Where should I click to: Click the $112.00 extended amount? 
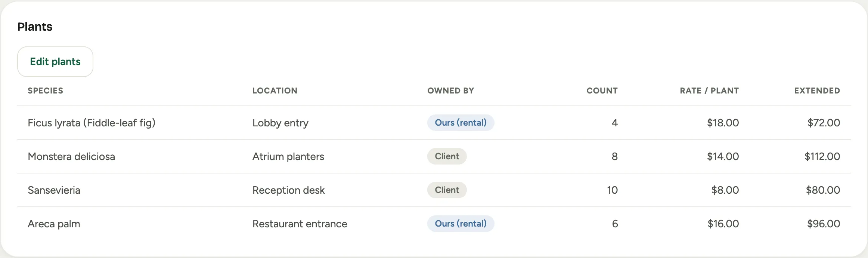point(822,156)
